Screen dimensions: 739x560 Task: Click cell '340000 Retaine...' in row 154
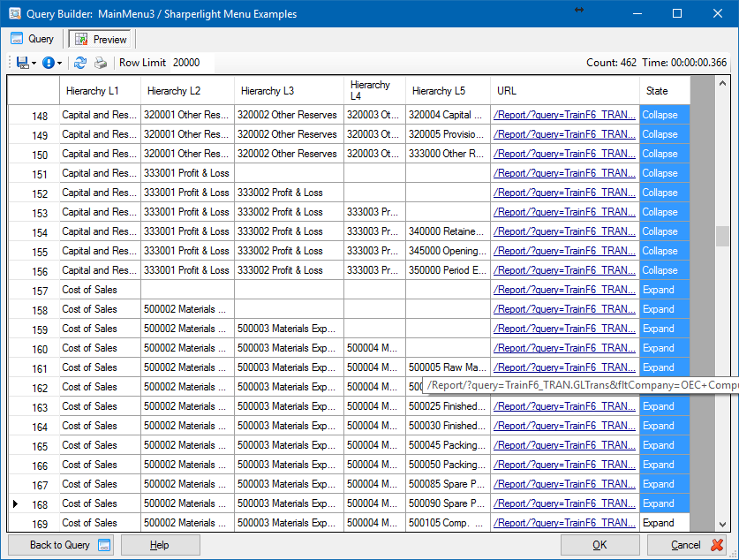(x=448, y=231)
